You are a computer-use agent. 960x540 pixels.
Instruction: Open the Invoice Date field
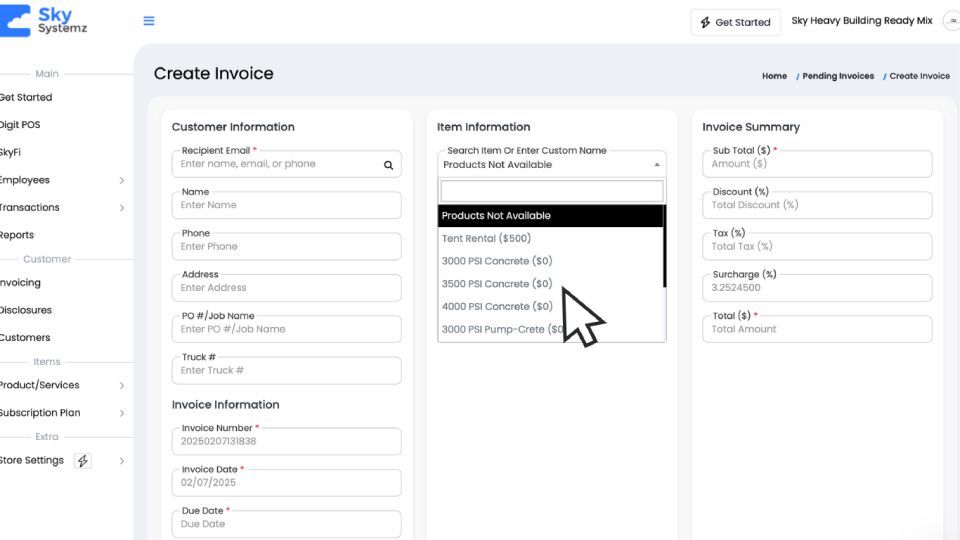pos(287,483)
